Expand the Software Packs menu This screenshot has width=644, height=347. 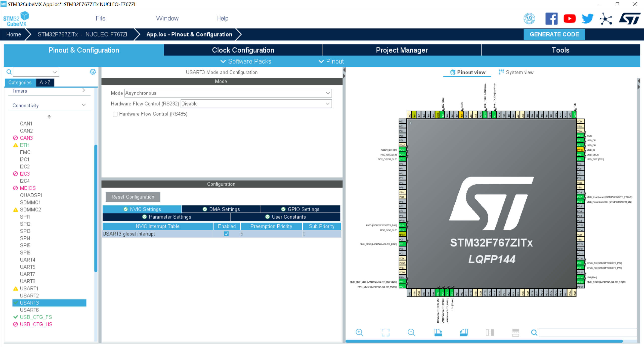coord(246,61)
